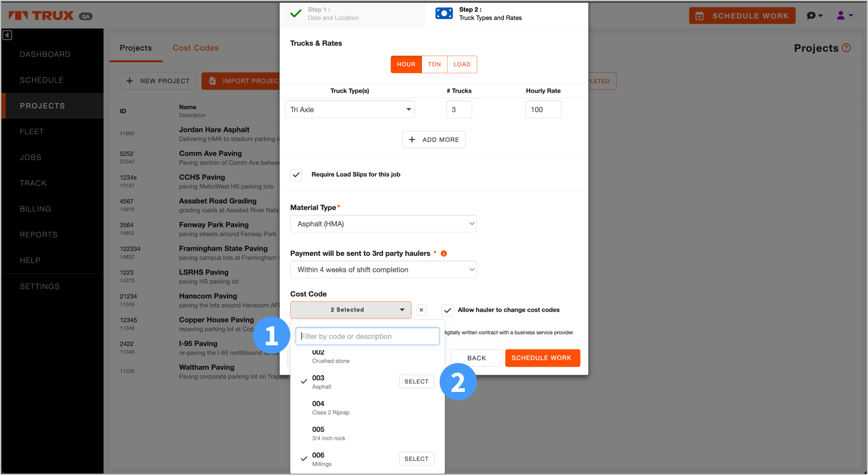Expand the Material Type dropdown
This screenshot has height=475, width=868.
tap(383, 224)
